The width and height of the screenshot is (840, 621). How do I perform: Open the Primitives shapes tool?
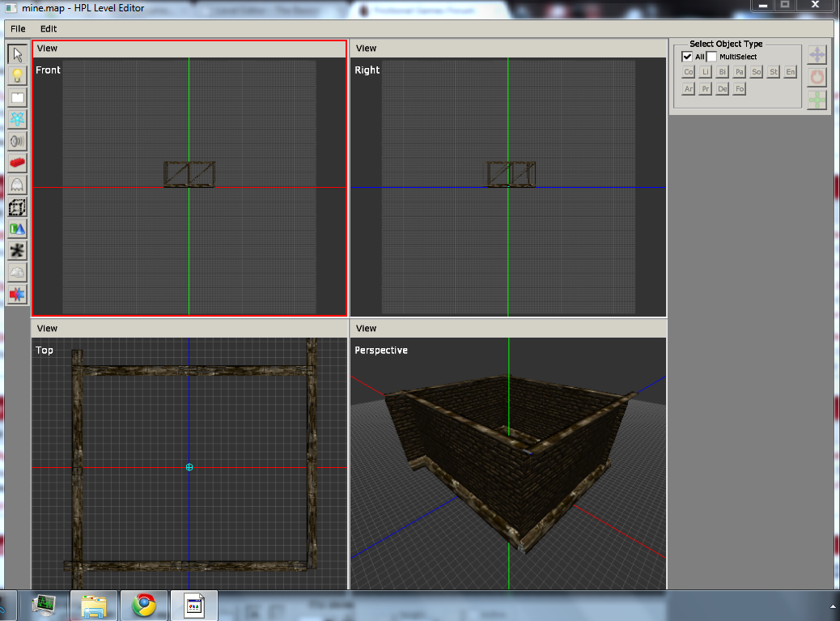[x=17, y=229]
